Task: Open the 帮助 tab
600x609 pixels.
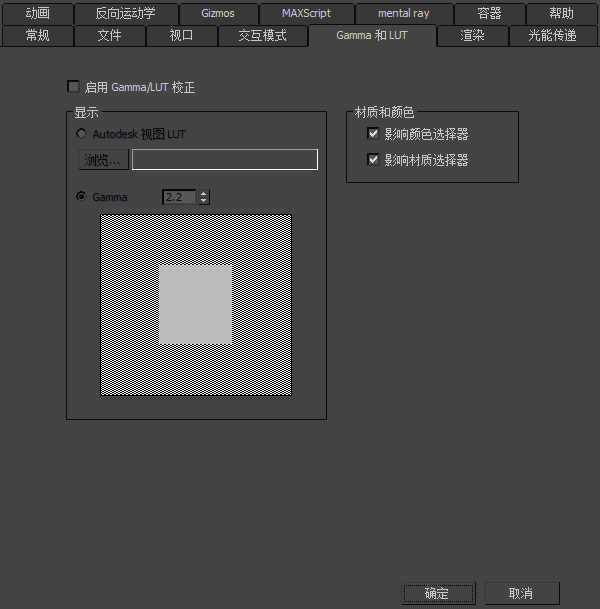Action: pos(562,14)
